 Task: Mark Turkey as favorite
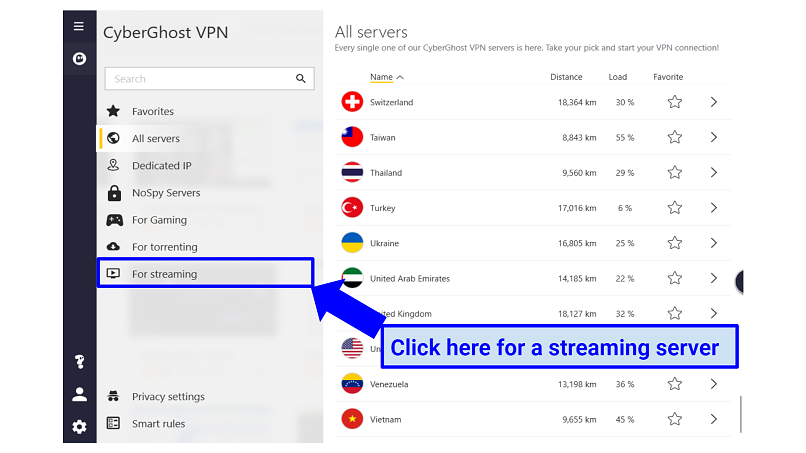click(675, 208)
